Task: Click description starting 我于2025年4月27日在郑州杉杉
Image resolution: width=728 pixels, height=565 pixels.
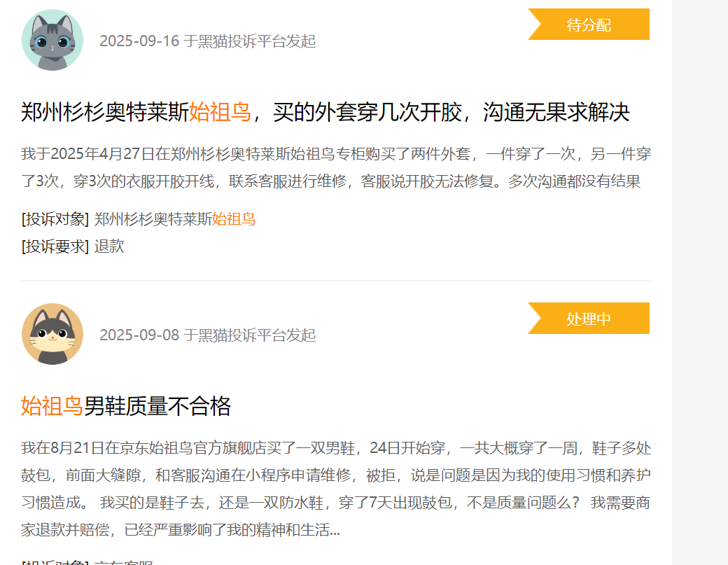Action: (336, 167)
